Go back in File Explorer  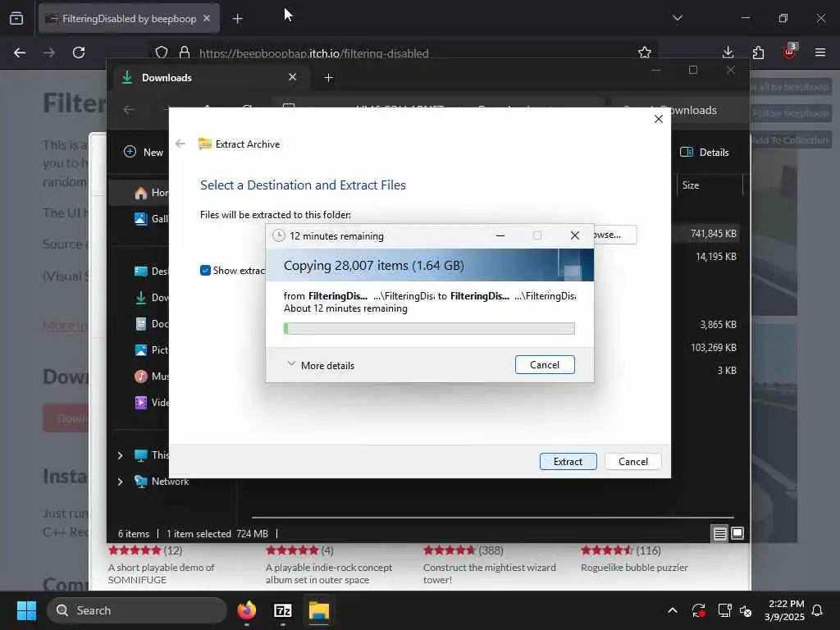pyautogui.click(x=128, y=110)
